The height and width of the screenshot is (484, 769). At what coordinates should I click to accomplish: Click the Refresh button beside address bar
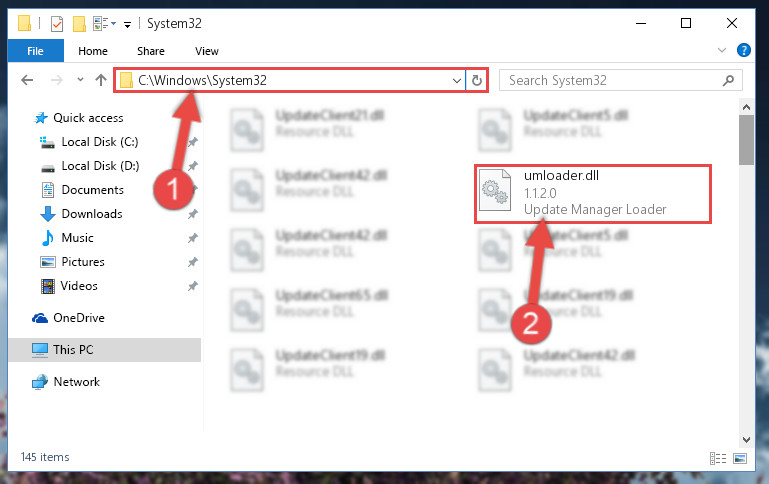tap(477, 80)
